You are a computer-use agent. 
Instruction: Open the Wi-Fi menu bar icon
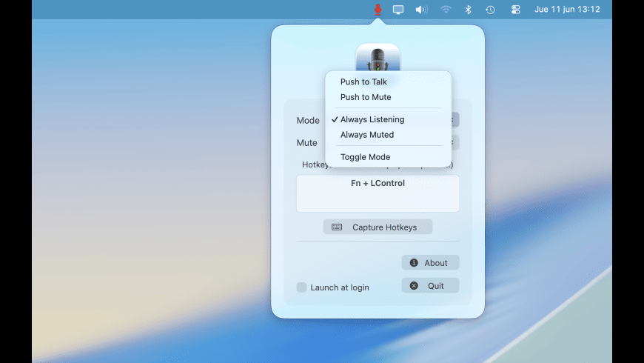446,10
